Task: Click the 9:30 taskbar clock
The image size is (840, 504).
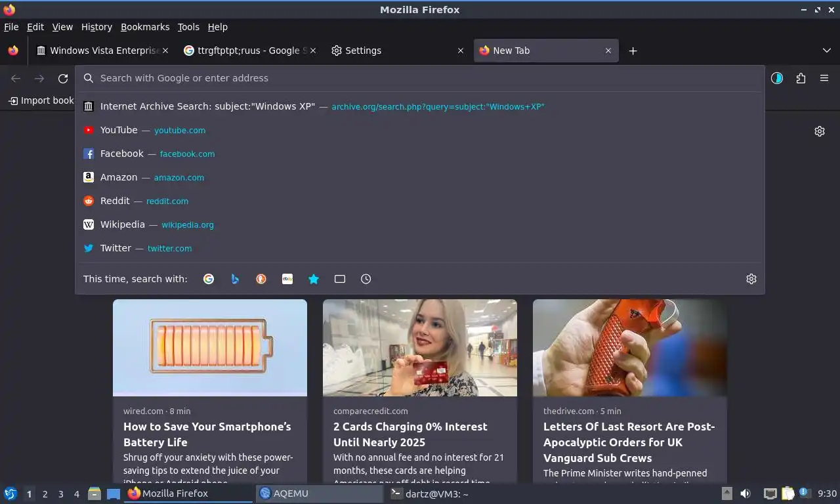Action: point(827,493)
